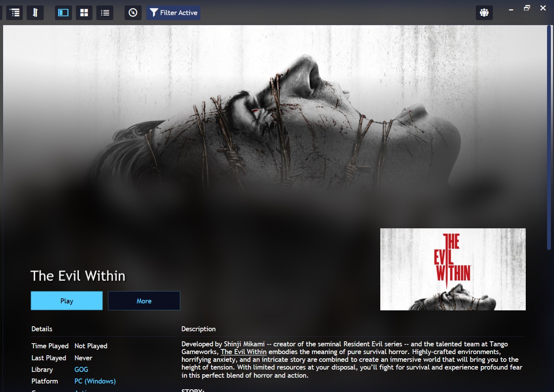Screen dimensions: 554x392
Task: Close the Playnite window
Action: (x=543, y=8)
